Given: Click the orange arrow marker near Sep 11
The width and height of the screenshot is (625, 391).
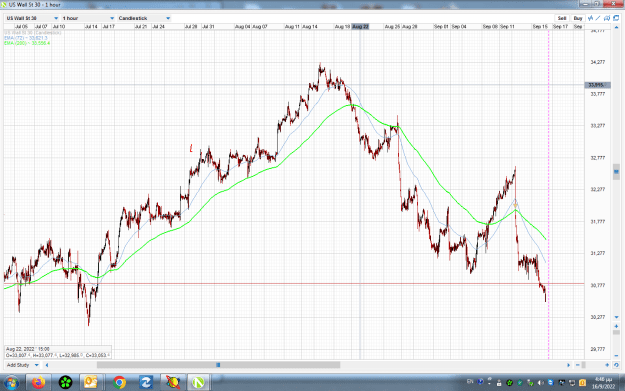Looking at the screenshot, I should click(515, 206).
